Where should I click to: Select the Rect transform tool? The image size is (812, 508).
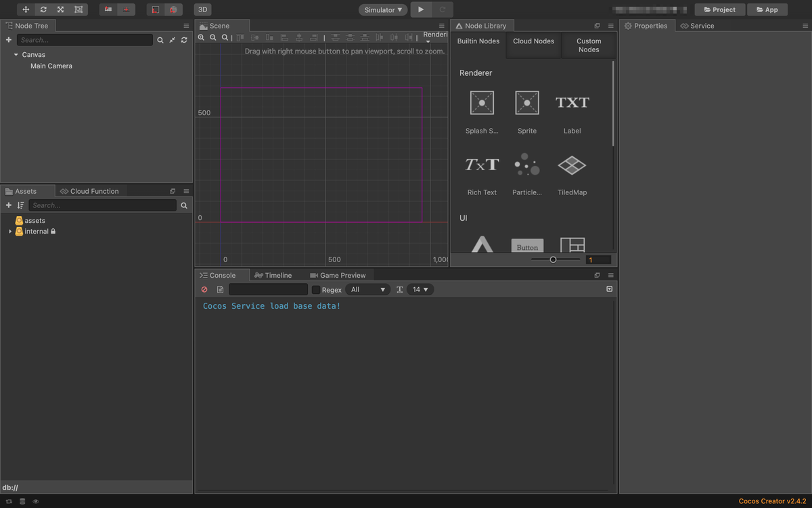pyautogui.click(x=78, y=9)
